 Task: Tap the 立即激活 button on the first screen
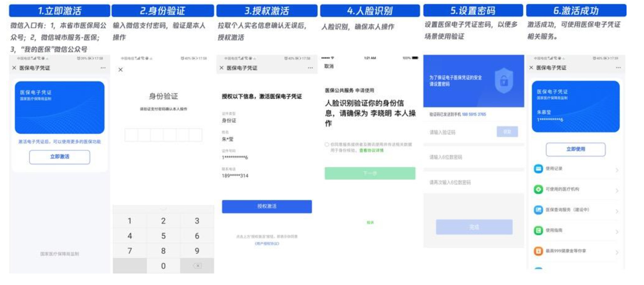(x=60, y=157)
